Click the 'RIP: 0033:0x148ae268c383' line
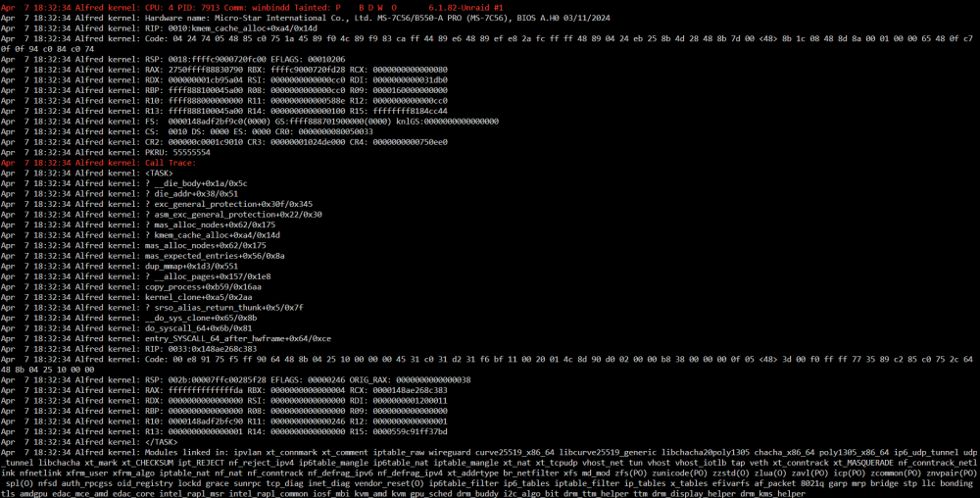The image size is (980, 498). 128,349
